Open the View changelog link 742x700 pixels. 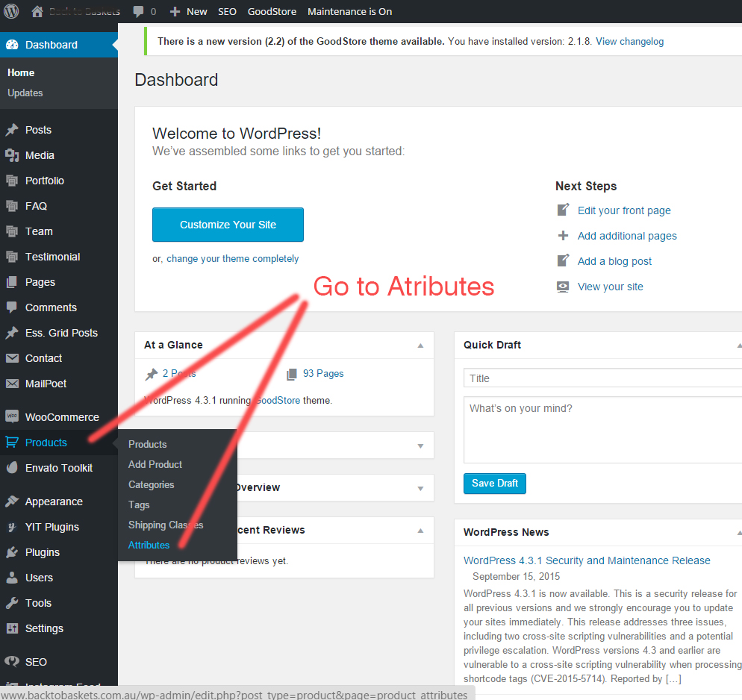[629, 41]
